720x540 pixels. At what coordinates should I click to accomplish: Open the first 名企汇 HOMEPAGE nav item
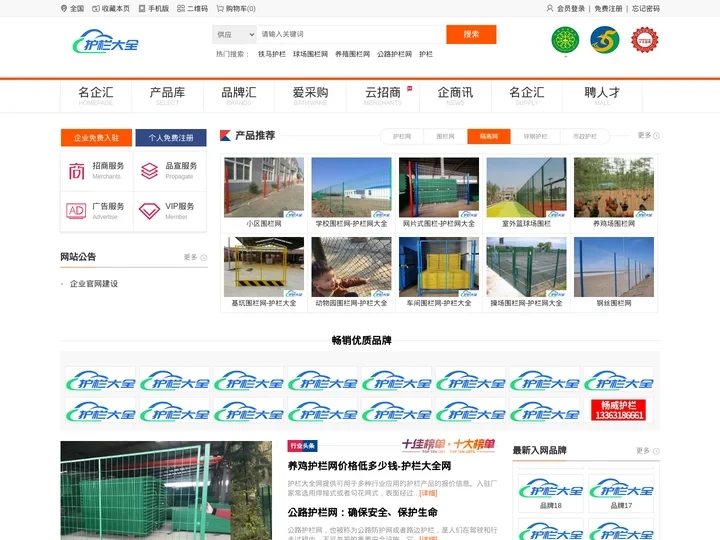tap(96, 96)
